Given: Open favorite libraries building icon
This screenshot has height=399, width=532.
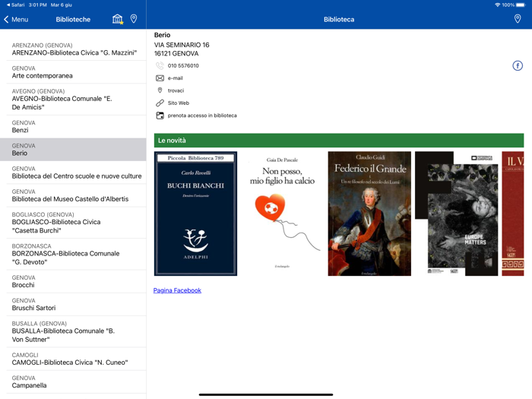Looking at the screenshot, I should point(118,19).
